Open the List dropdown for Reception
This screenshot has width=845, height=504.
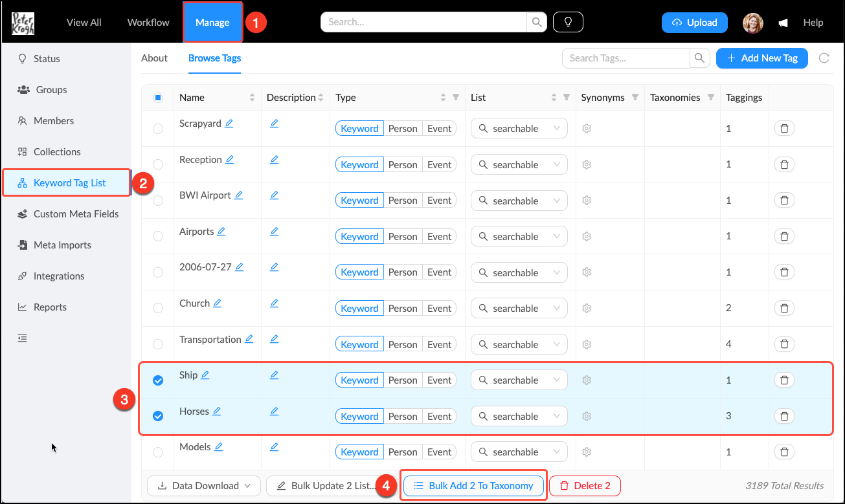click(x=519, y=164)
